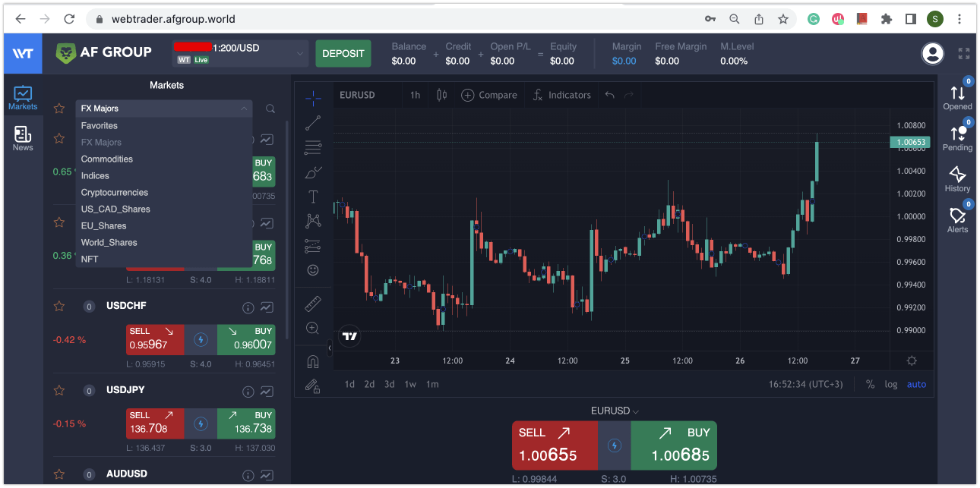This screenshot has height=488, width=980.
Task: Select the forecasting and measurement tool
Action: tap(313, 246)
